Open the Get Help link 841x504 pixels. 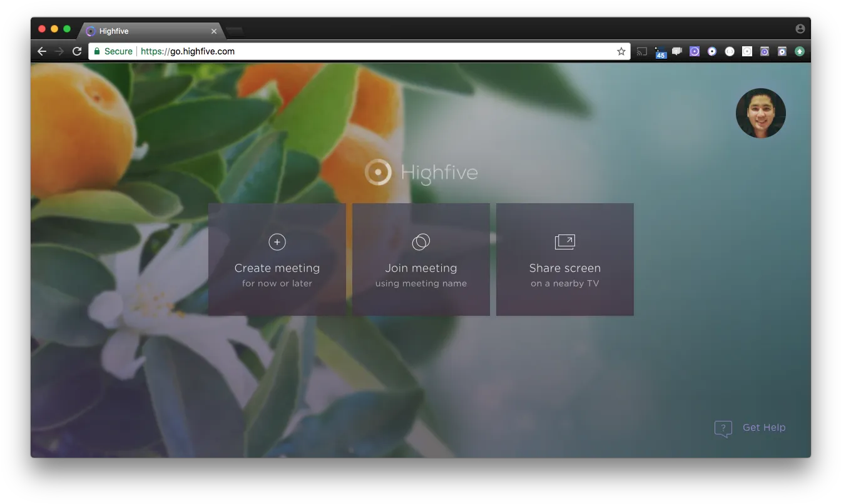750,428
